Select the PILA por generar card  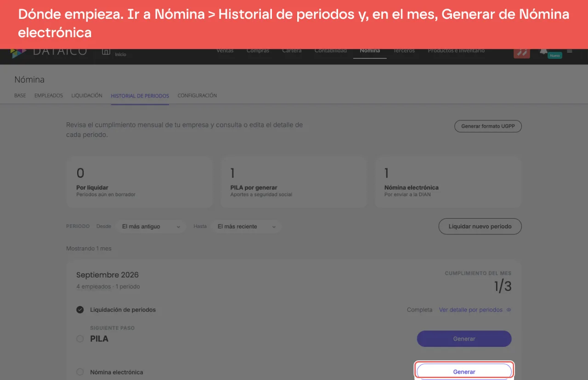click(293, 181)
